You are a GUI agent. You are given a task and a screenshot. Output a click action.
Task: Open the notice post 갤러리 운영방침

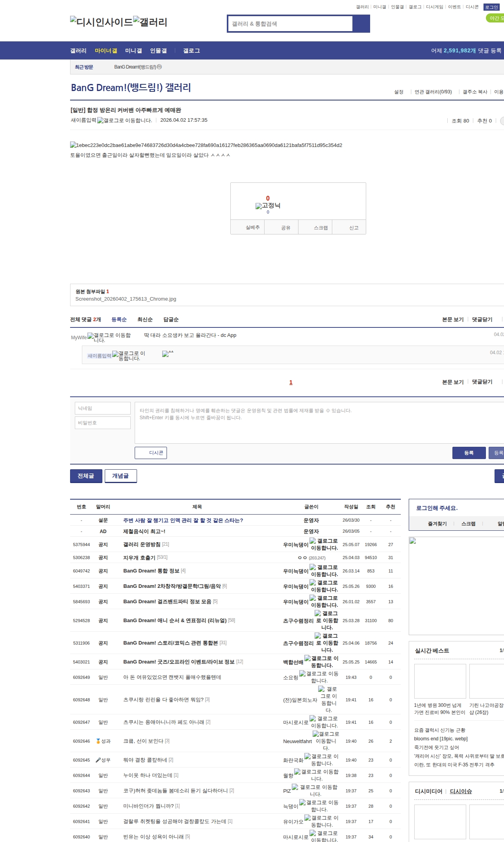[142, 545]
